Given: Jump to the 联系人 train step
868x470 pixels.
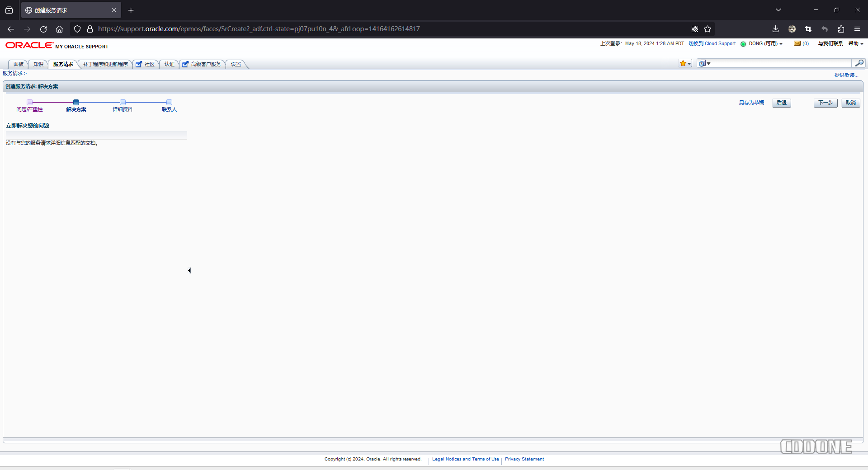Looking at the screenshot, I should (x=169, y=106).
